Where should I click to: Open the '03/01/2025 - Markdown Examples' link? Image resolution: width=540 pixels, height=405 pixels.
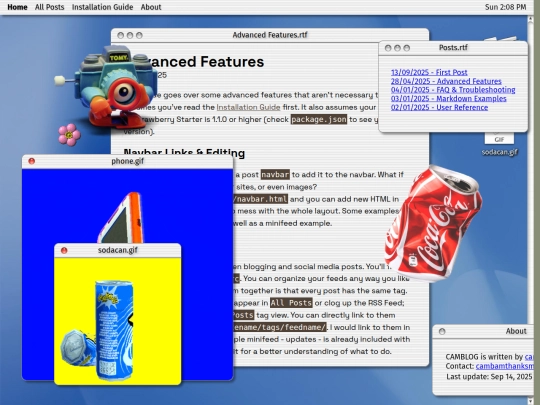[x=448, y=98]
